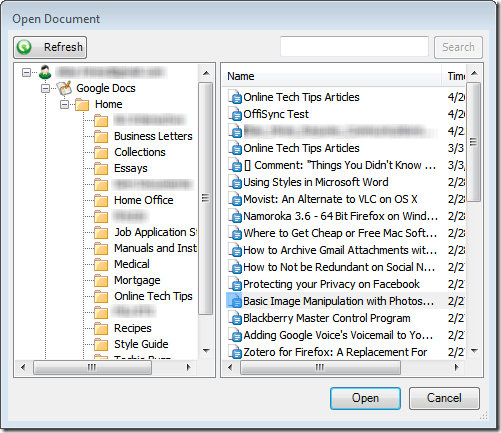This screenshot has height=433, width=501.
Task: Click folder tree horizontal scrollbar thumb
Action: point(92,367)
